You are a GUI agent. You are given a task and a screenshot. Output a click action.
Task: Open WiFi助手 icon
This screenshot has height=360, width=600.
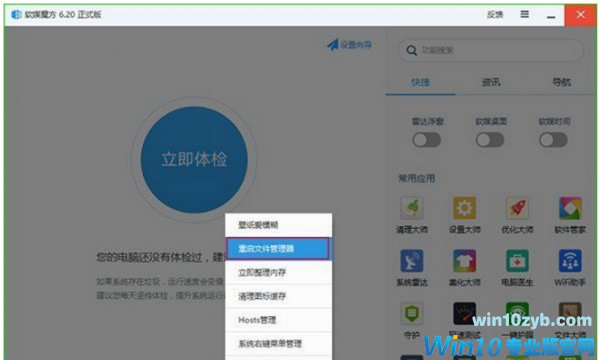point(570,261)
